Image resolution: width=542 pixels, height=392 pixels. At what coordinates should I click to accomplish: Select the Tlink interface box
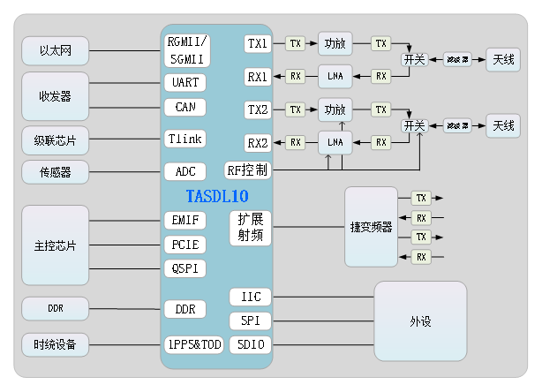(x=186, y=139)
